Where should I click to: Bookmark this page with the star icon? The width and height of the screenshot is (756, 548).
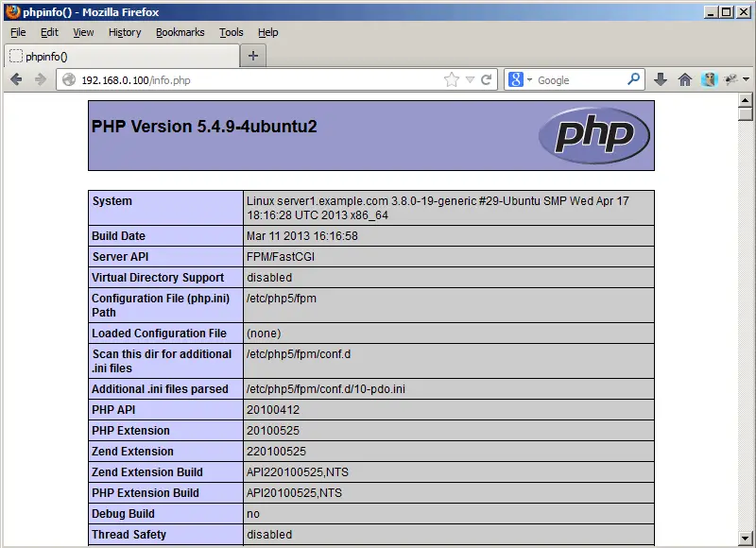click(x=452, y=79)
